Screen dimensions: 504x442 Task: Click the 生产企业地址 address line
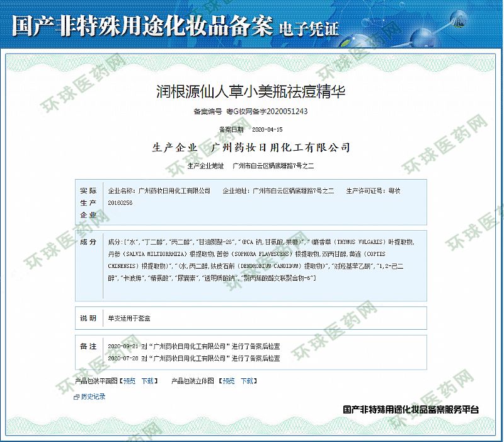[x=251, y=166]
